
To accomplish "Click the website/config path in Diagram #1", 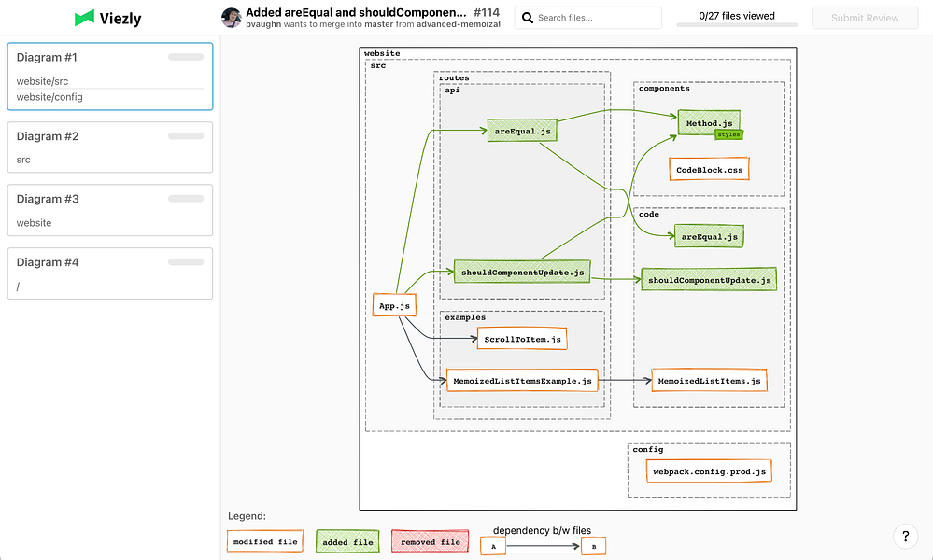I will click(49, 97).
